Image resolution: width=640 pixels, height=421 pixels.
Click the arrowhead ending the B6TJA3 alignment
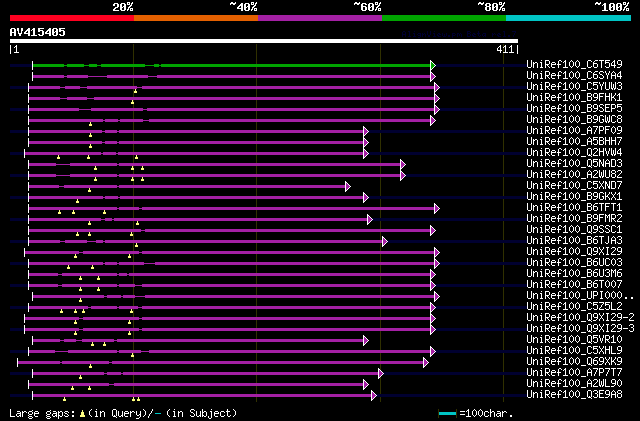[384, 242]
